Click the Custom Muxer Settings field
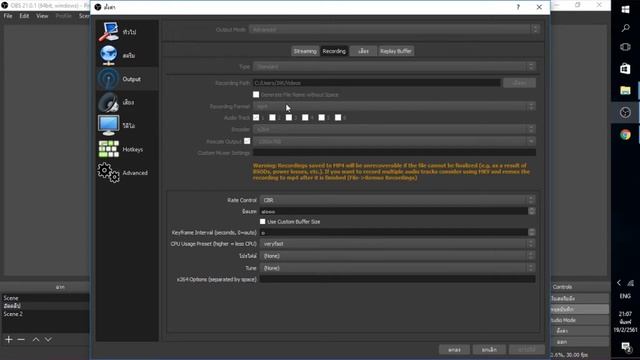The image size is (640, 360). tap(394, 153)
